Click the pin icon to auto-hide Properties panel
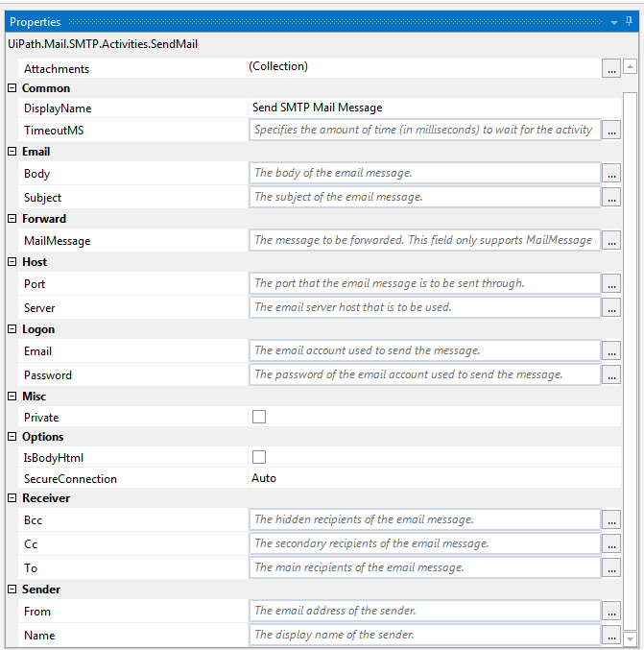644x650 pixels. [629, 21]
